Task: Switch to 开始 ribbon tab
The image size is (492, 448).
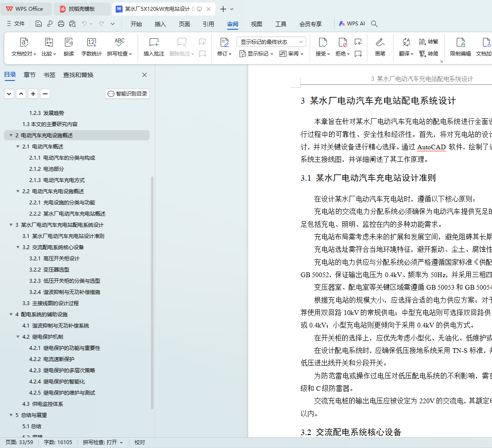Action: (136, 24)
